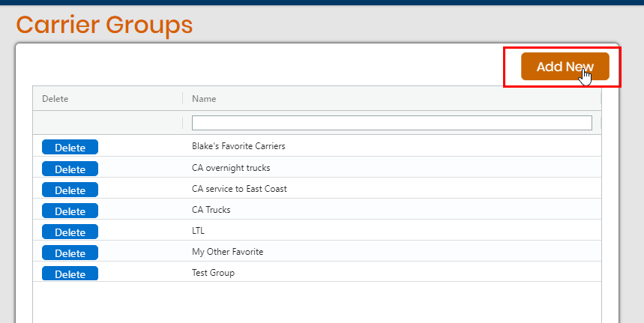Select the Test Group name
Screen dimensions: 644x323
[x=213, y=273]
